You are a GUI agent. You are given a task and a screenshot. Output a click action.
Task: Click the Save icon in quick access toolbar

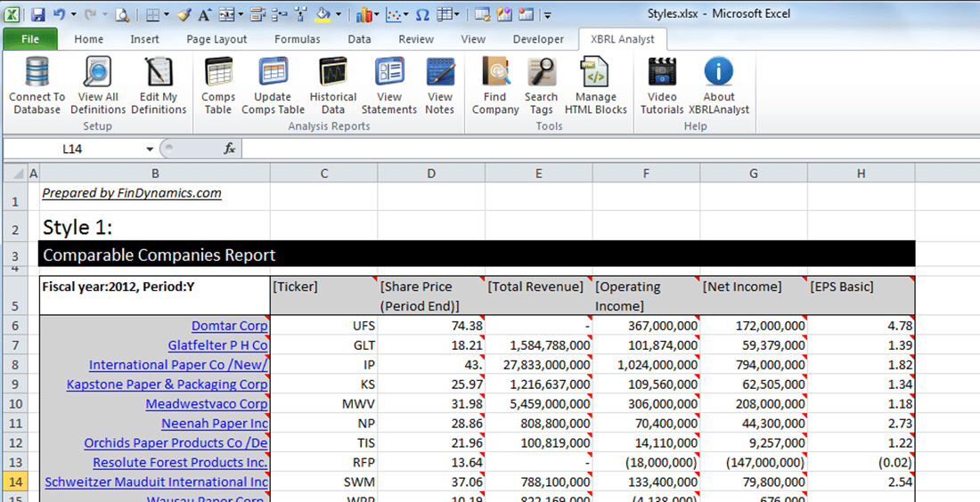[x=38, y=14]
